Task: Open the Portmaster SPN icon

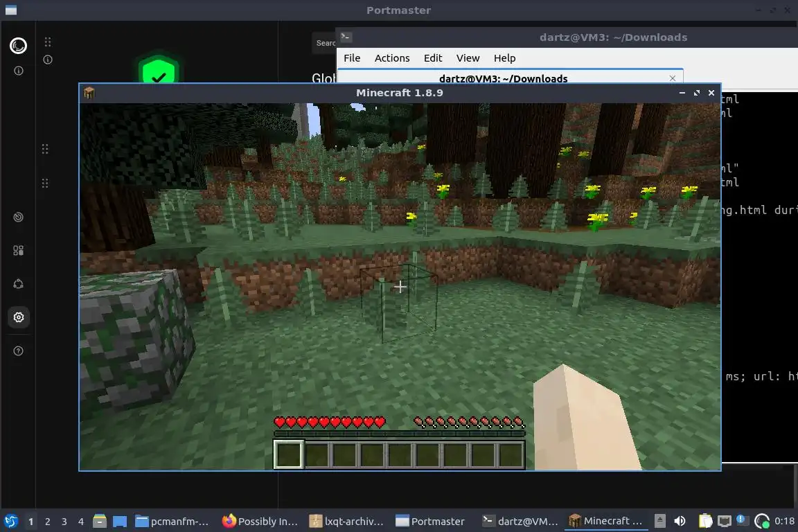Action: (18, 284)
